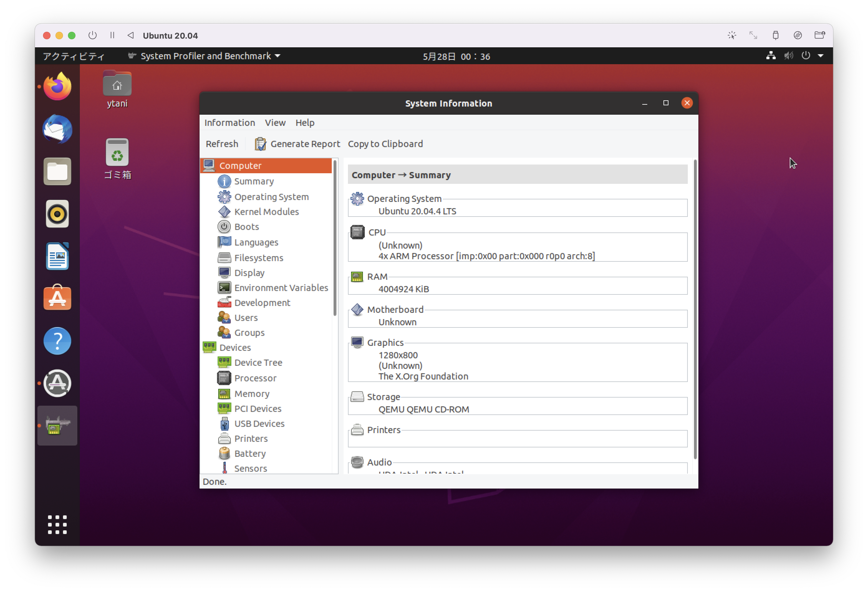Open the Information menu

tap(229, 123)
